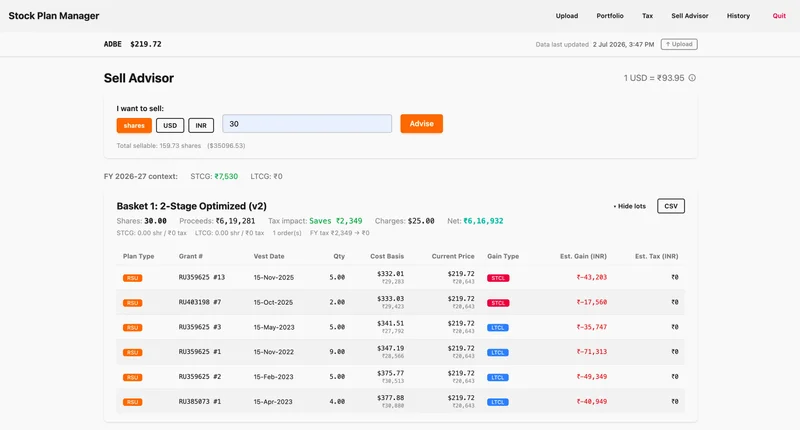800x430 pixels.
Task: Click cost basis $377.88
Action: (390, 397)
